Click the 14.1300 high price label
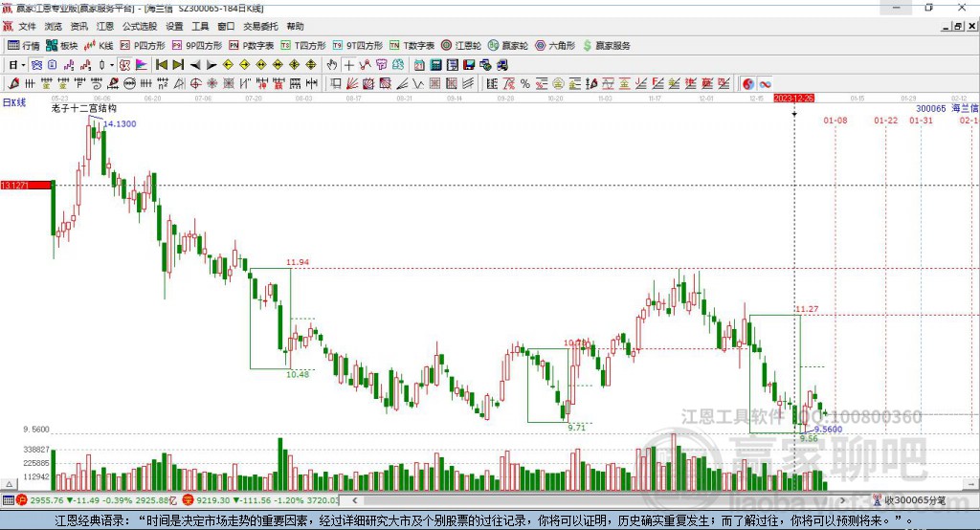Viewport: 980px width, 530px height. click(x=120, y=123)
